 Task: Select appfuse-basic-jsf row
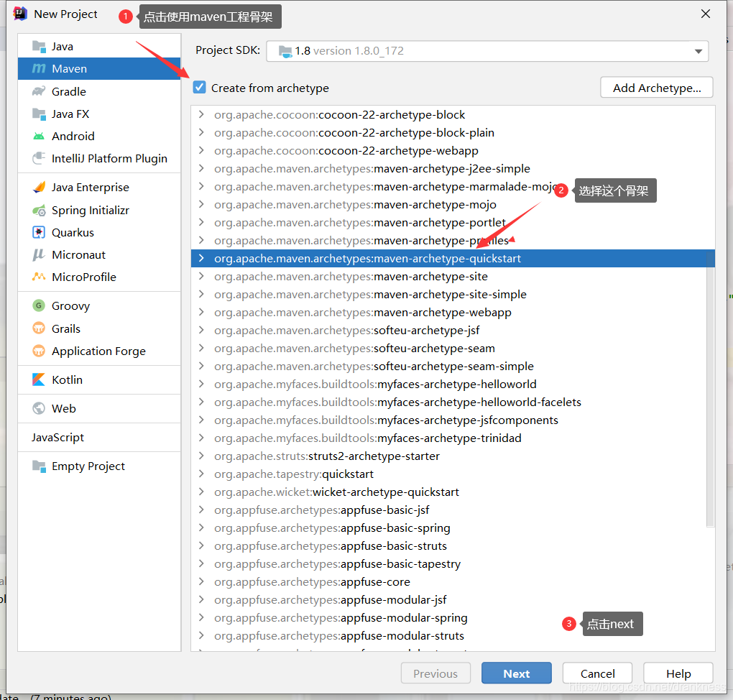[x=453, y=510]
